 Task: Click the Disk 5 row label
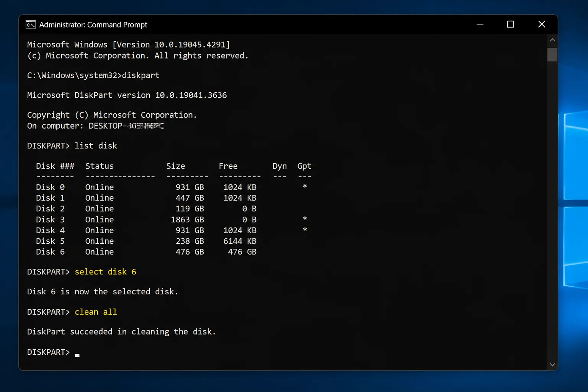50,241
